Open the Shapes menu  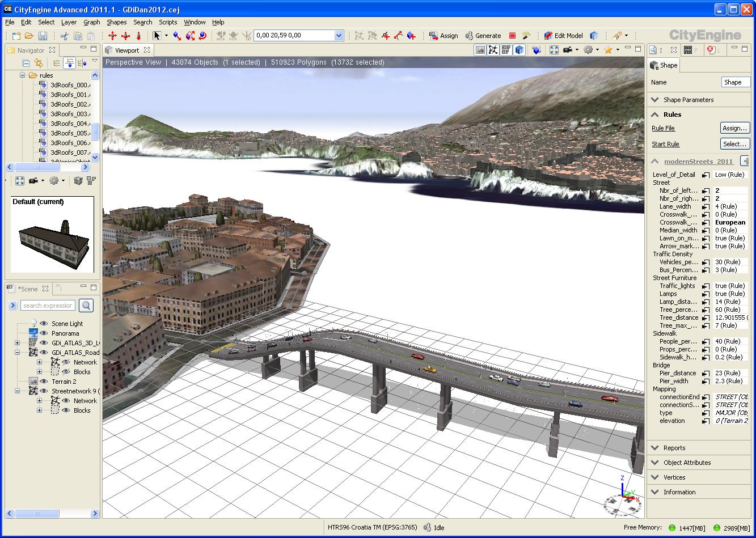117,22
